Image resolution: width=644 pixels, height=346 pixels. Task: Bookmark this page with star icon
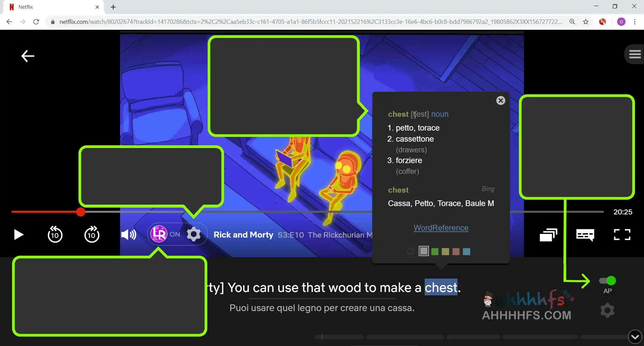coord(586,22)
